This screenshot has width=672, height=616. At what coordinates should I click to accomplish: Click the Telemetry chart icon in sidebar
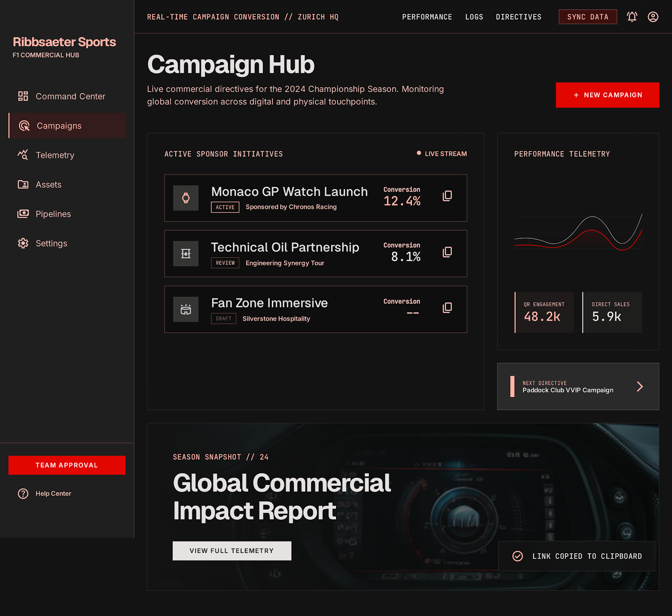pyautogui.click(x=23, y=155)
